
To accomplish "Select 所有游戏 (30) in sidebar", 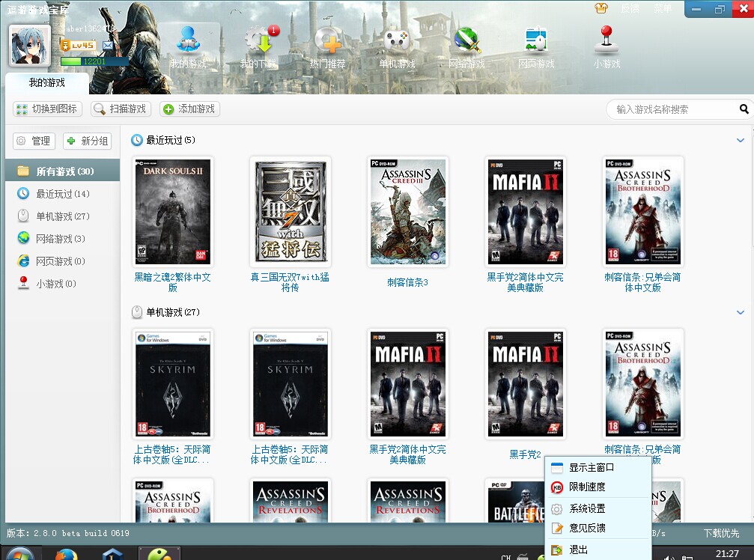I will pos(62,171).
